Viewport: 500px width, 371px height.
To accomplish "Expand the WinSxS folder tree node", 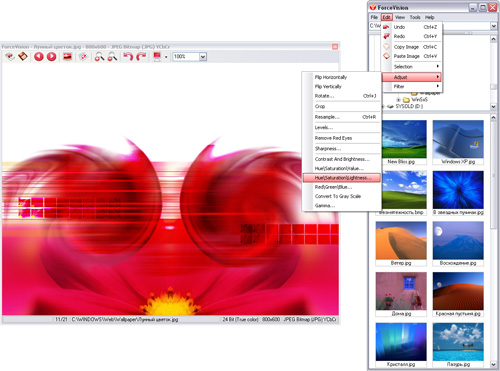I will (x=398, y=100).
